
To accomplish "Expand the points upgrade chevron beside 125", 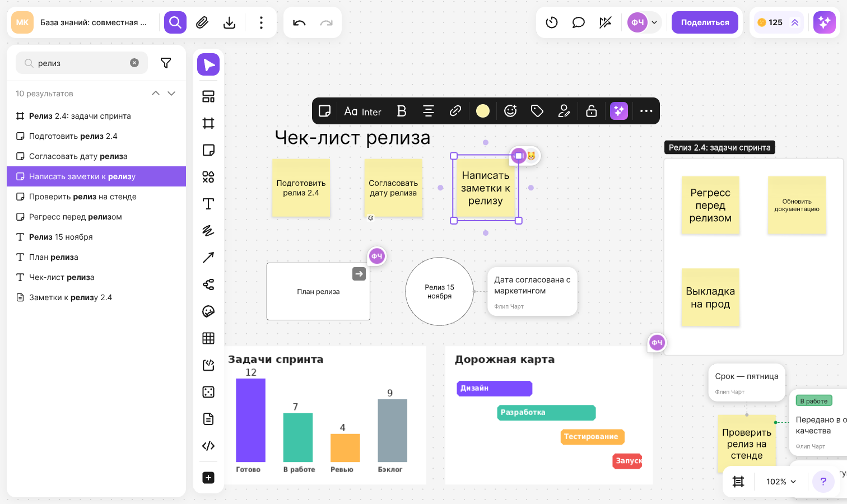I will pos(795,22).
